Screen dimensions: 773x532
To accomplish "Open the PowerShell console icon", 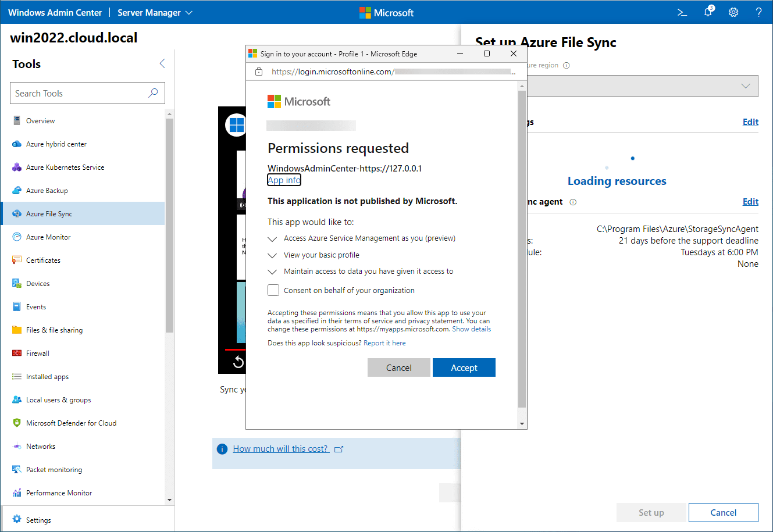I will (x=681, y=12).
